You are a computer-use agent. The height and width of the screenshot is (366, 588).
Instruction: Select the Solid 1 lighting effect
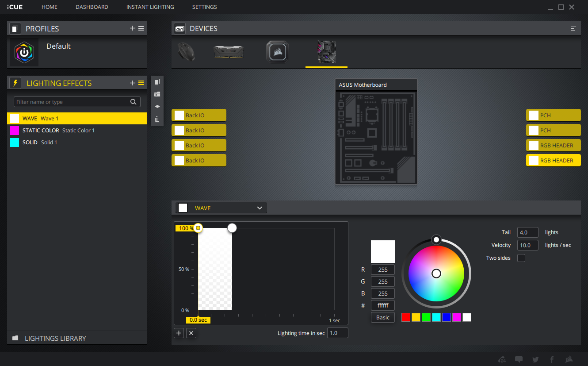click(x=77, y=142)
